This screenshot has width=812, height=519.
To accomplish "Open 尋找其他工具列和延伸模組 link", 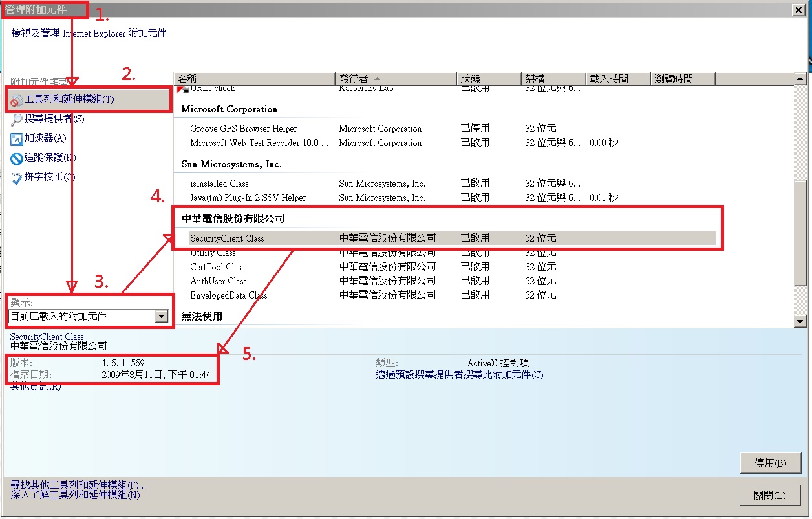I will (x=79, y=485).
